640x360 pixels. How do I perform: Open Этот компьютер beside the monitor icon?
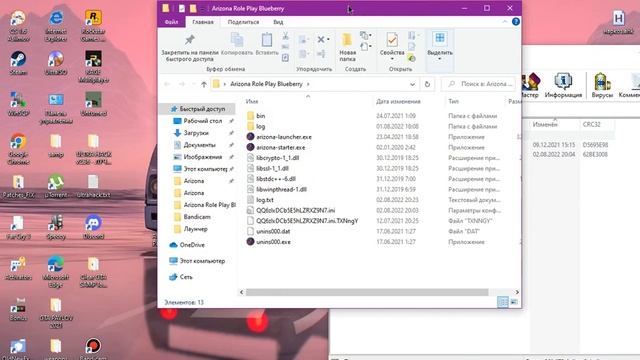point(202,261)
